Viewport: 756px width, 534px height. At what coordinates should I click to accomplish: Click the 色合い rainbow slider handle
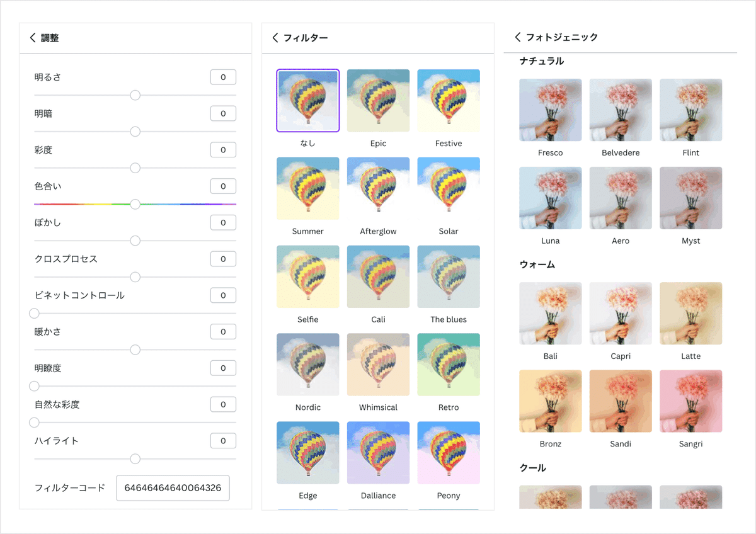pyautogui.click(x=135, y=204)
